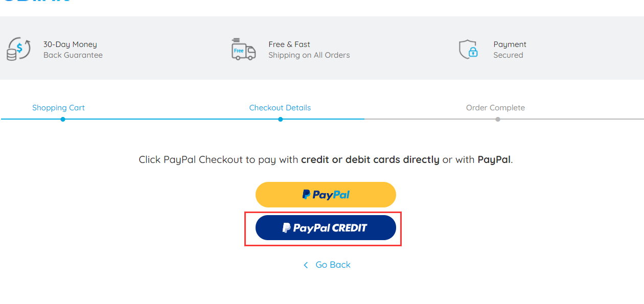Viewport: 644px width, 304px height.
Task: Pay with the yellow PayPal button
Action: 326,195
